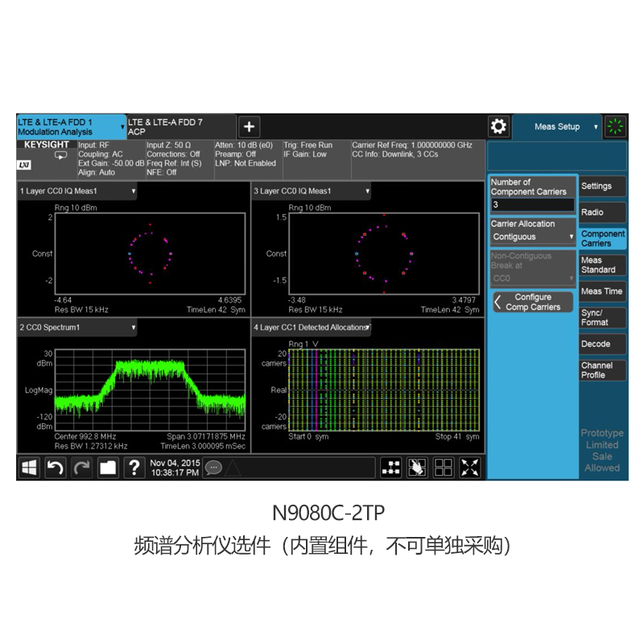This screenshot has width=644, height=644.
Task: Click the Atten 10 dB settings block
Action: [248, 159]
